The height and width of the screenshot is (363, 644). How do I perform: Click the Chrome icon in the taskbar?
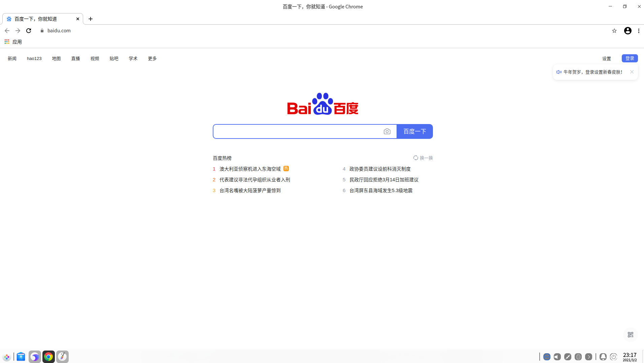[x=48, y=357]
